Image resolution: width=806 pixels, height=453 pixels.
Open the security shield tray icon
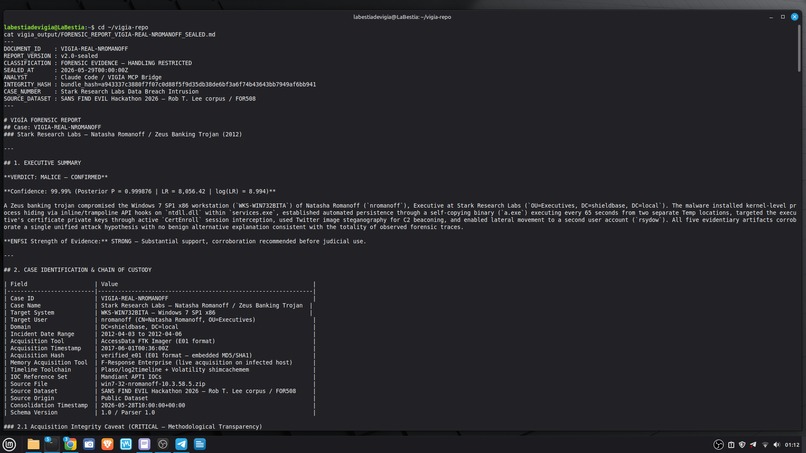pos(742,445)
